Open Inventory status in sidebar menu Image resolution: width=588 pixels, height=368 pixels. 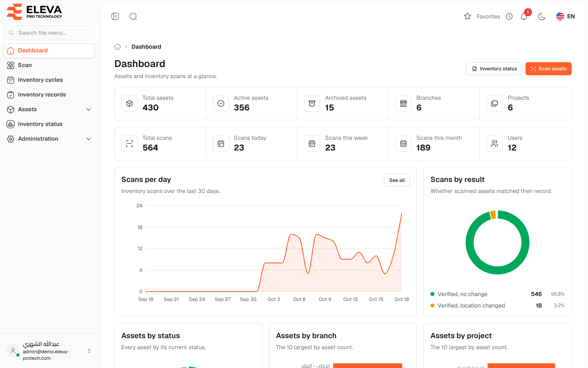pos(49,124)
